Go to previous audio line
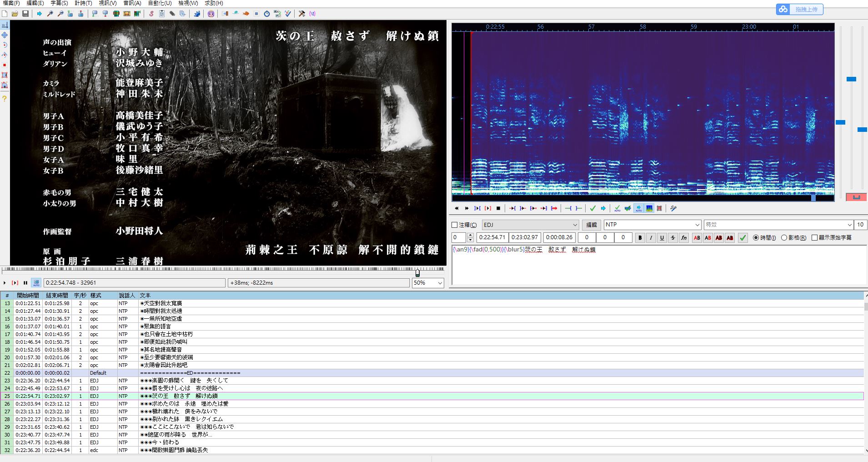868x462 pixels. (457, 208)
